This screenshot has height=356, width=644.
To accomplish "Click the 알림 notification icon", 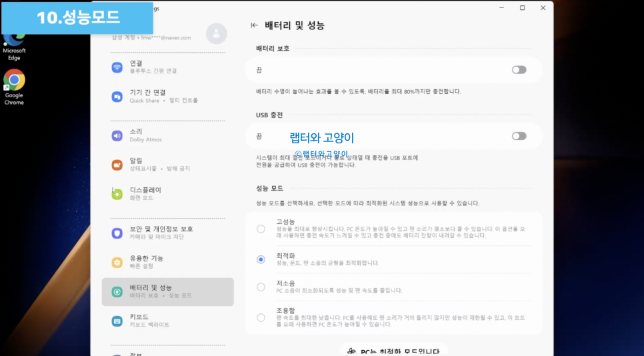I will pyautogui.click(x=117, y=165).
